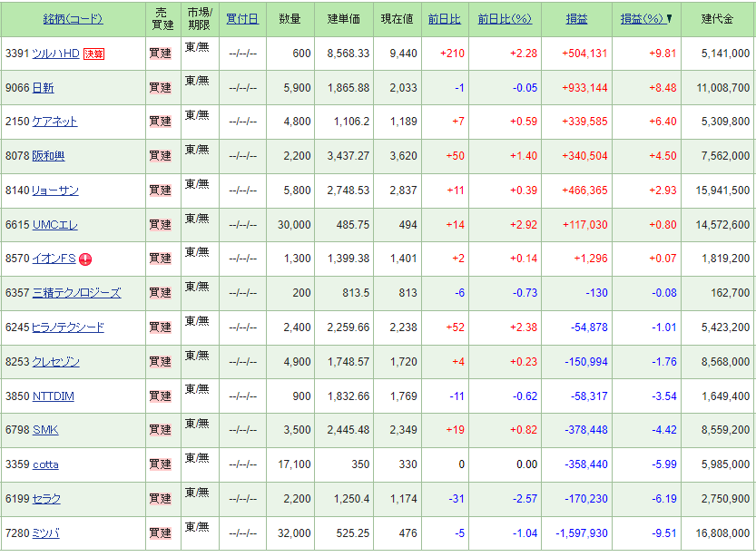Click the 決算 badge next to ツルハHD
Screen dimensions: 756x557
[93, 54]
